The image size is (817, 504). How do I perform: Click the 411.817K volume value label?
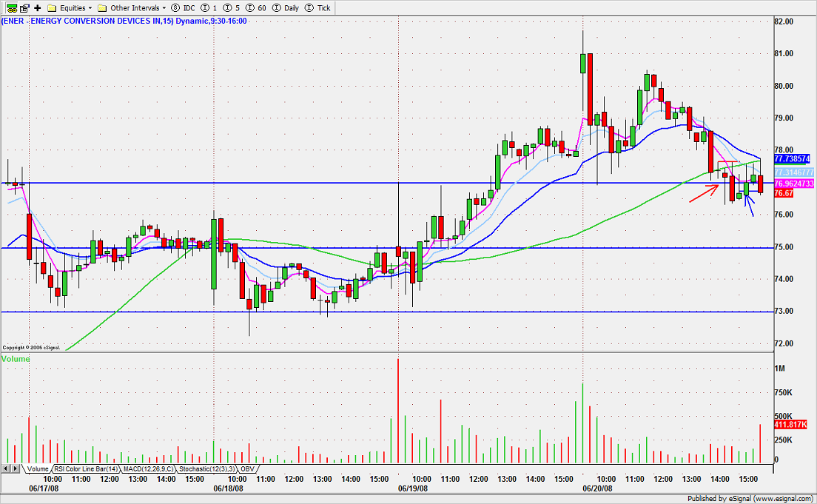pyautogui.click(x=790, y=425)
